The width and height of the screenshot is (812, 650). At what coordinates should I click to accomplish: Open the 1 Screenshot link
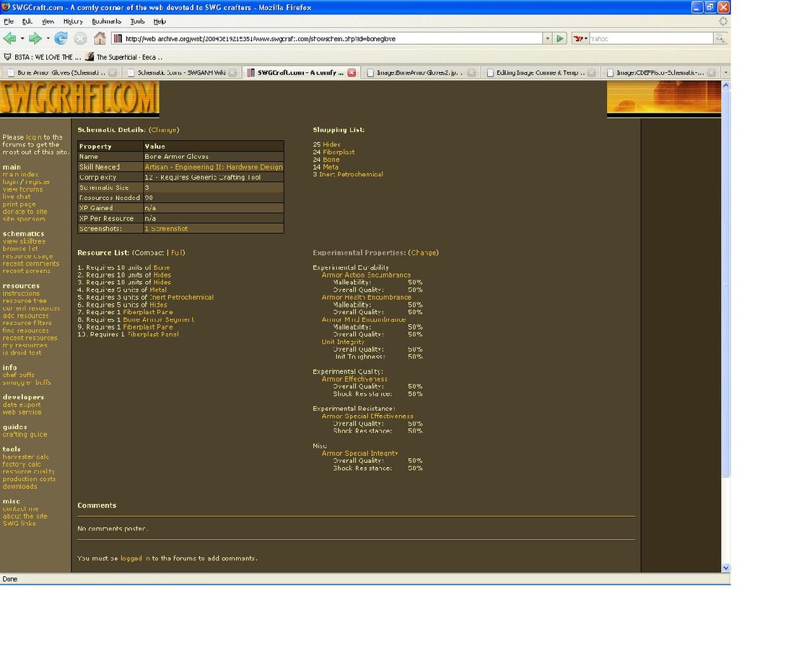(166, 229)
